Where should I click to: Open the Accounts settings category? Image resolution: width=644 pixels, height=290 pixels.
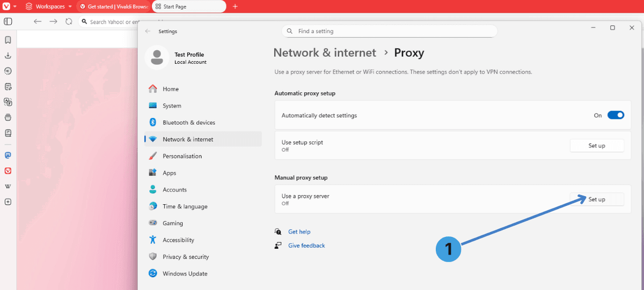pyautogui.click(x=203, y=190)
